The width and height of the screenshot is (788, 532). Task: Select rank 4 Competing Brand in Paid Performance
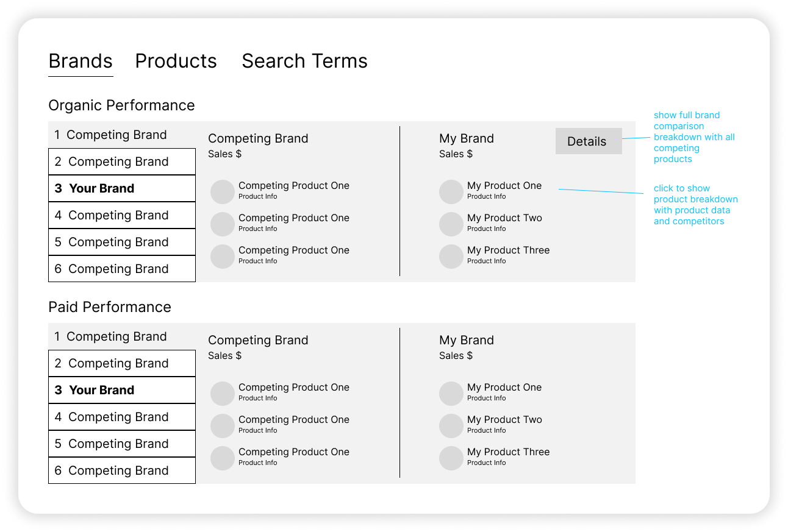click(122, 417)
